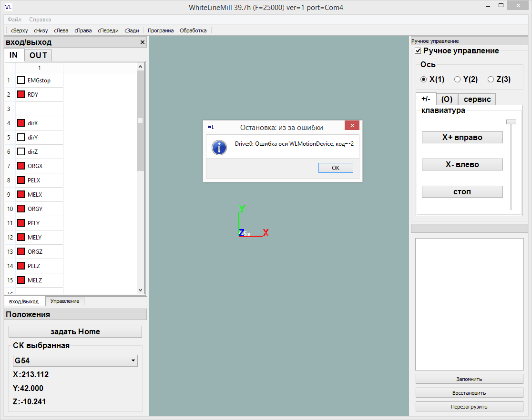This screenshot has height=420, width=532.
Task: Toggle the ORGY input indicator
Action: click(21, 209)
